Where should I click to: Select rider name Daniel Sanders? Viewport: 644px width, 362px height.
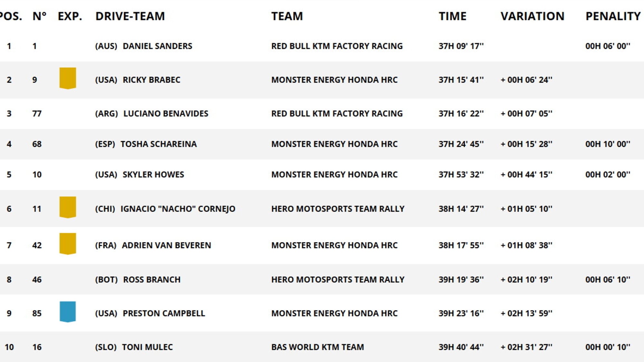click(x=157, y=46)
